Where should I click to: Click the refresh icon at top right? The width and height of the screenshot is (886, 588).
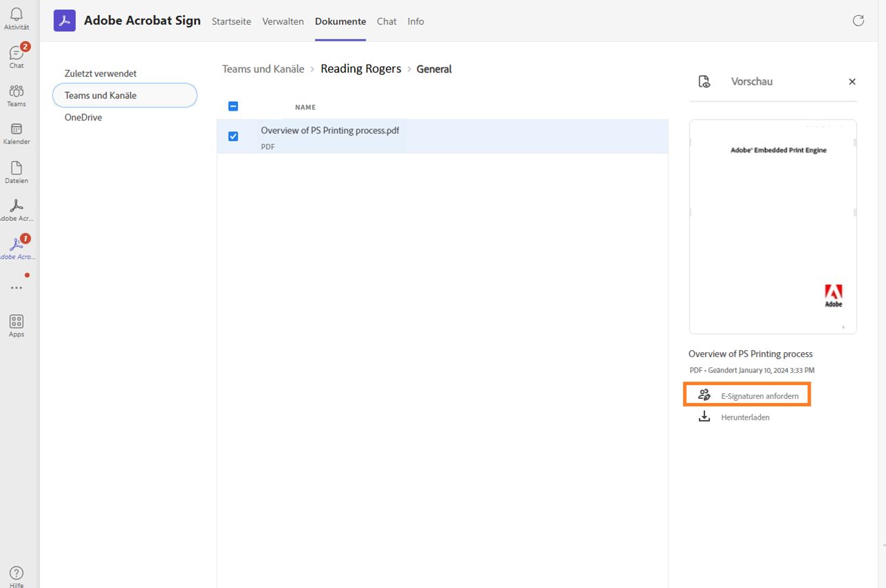pyautogui.click(x=858, y=21)
